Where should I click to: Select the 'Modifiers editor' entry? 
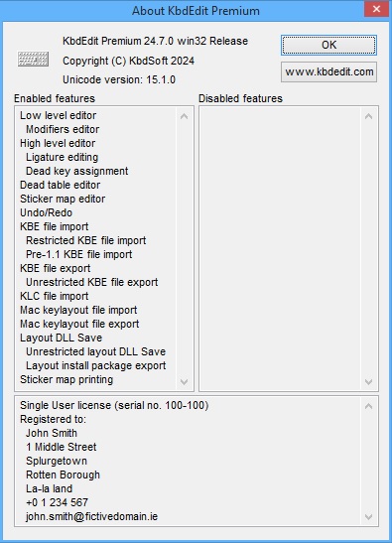[x=63, y=129]
